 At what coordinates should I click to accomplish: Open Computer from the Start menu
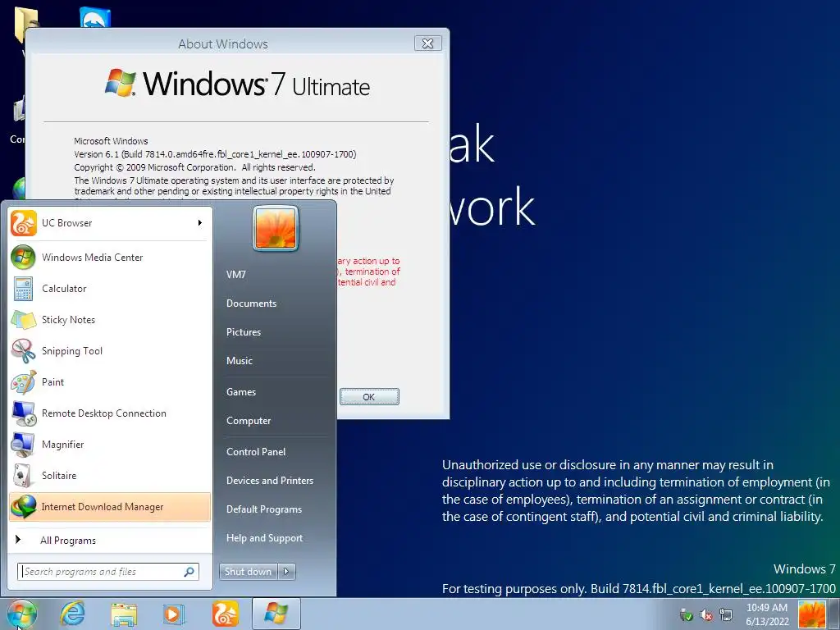tap(248, 421)
